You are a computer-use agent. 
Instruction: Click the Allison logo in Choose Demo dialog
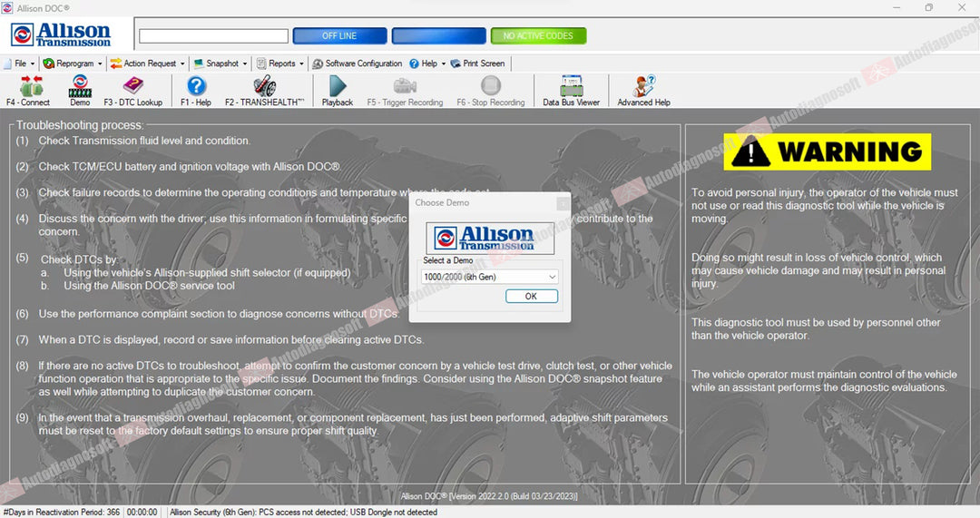(490, 238)
